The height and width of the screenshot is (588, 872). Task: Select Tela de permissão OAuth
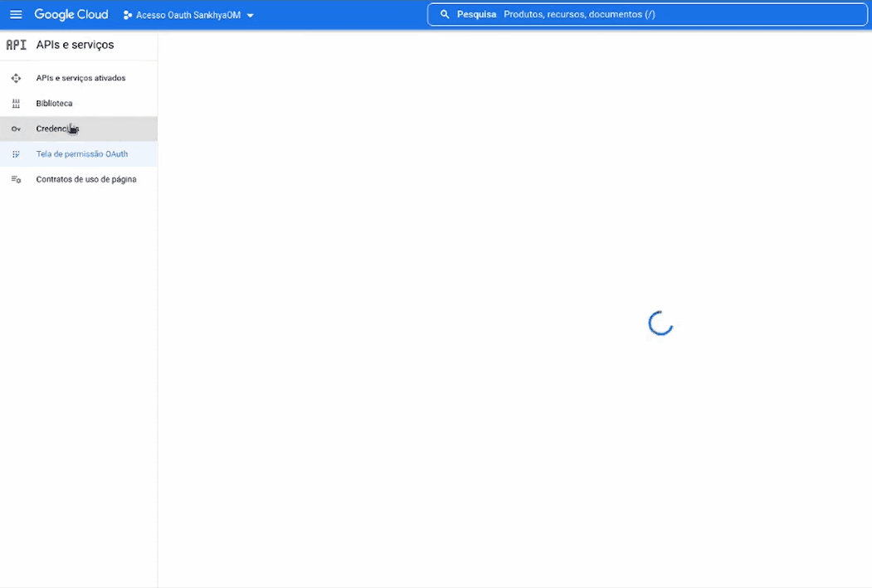pos(79,154)
